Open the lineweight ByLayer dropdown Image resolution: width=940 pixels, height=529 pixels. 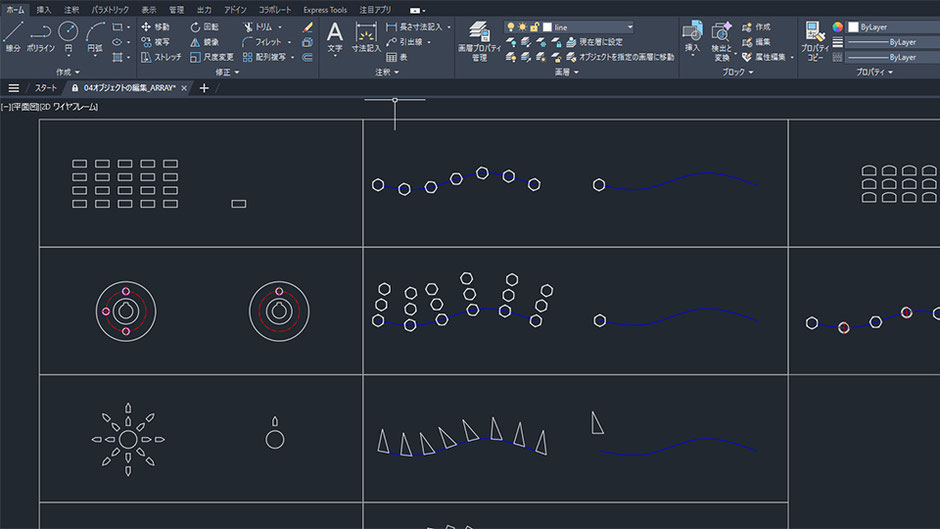pos(893,42)
